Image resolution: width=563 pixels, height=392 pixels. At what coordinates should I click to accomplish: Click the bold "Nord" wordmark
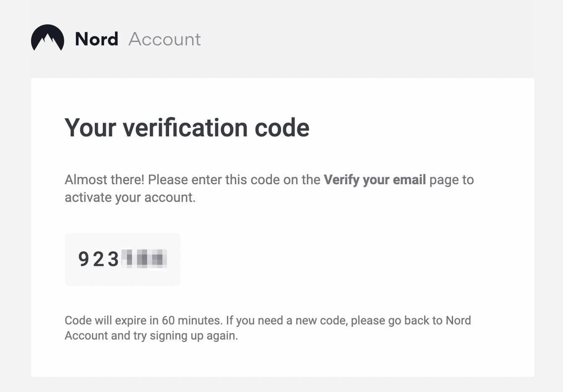tap(96, 39)
